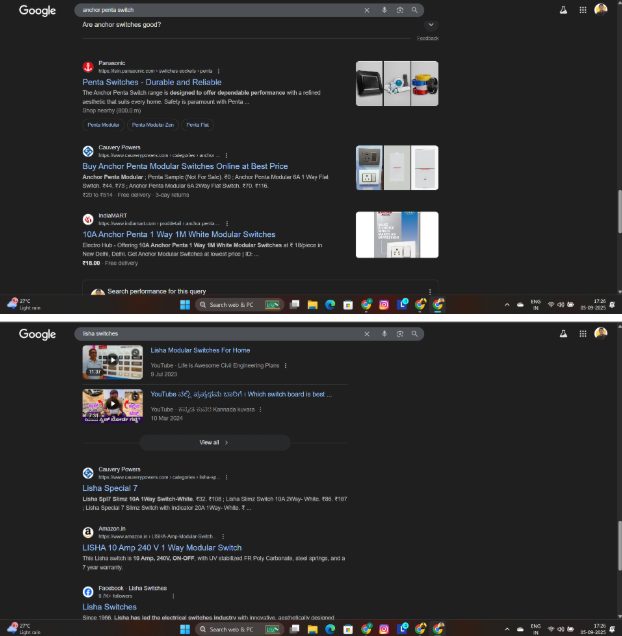The height and width of the screenshot is (636, 622).
Task: Open Search Labs flask in anchor penta window
Action: coord(564,10)
